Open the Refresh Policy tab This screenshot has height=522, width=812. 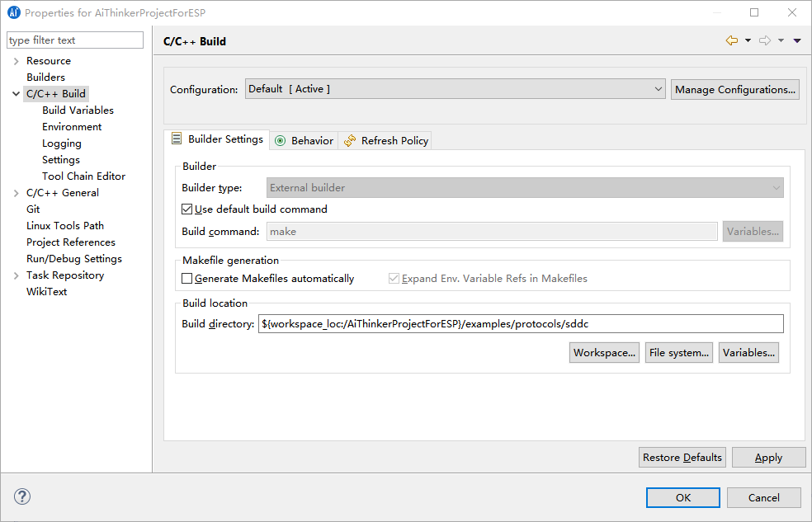pyautogui.click(x=386, y=141)
